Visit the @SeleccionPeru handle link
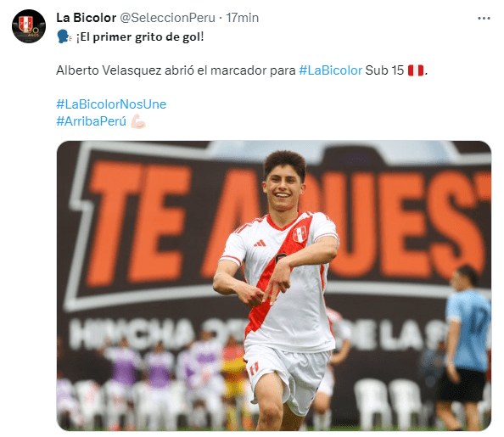Viewport: 504px width, 437px height. 167,18
